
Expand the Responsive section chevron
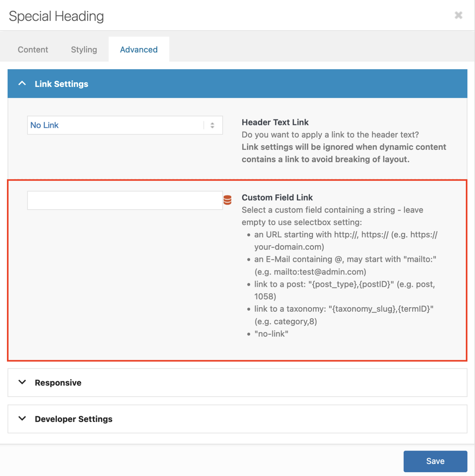pyautogui.click(x=22, y=382)
